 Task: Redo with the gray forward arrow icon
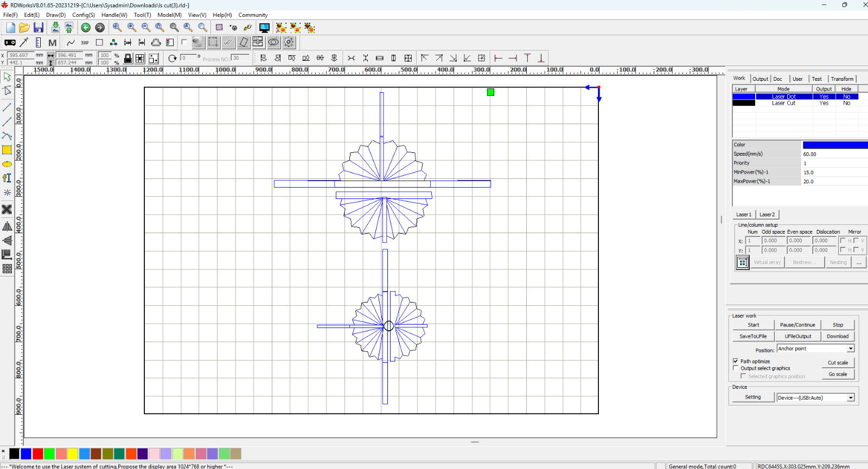(100, 28)
